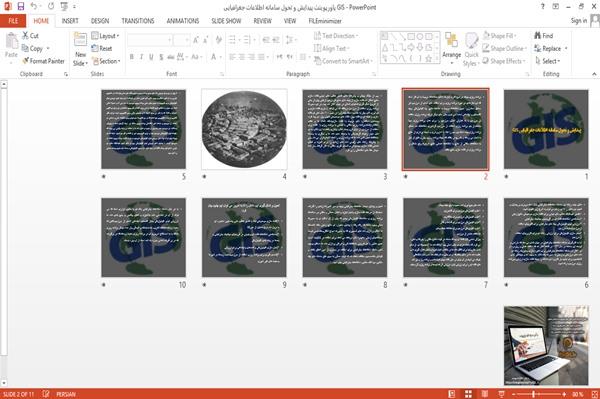The width and height of the screenshot is (600, 399).
Task: Open the Font dialog launcher
Action: (222, 74)
